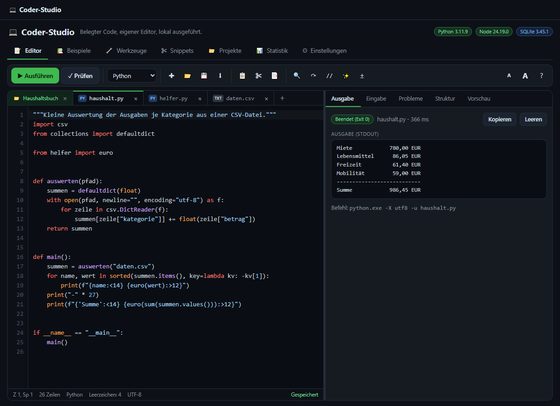Click the unsaved dot on helfer.py tab
The width and height of the screenshot is (560, 406).
tap(200, 99)
